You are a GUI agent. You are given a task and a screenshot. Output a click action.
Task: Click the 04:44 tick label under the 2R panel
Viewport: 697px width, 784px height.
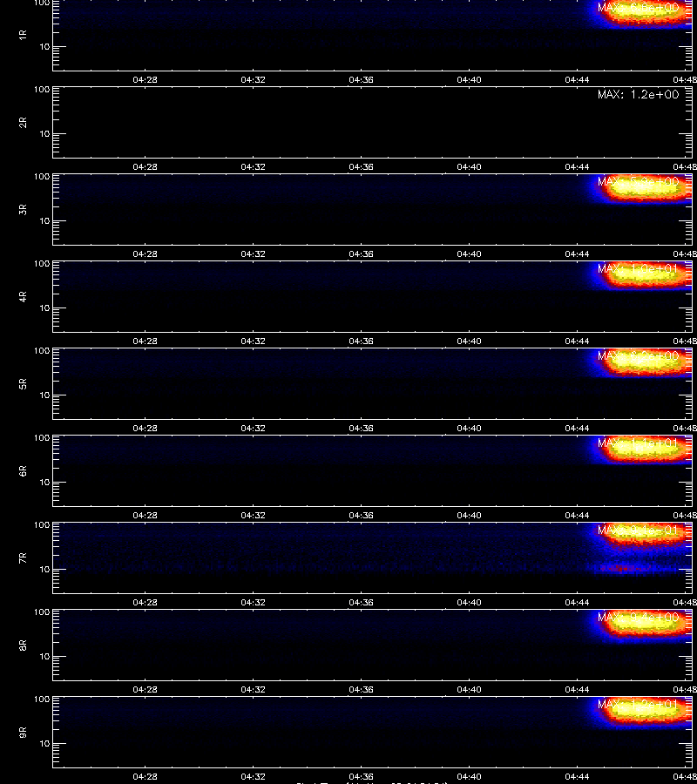tap(577, 167)
